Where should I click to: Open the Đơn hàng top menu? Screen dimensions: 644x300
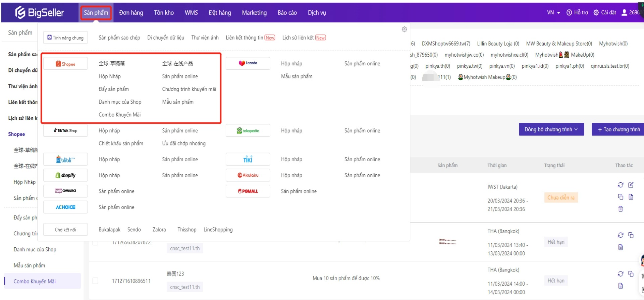(x=131, y=13)
